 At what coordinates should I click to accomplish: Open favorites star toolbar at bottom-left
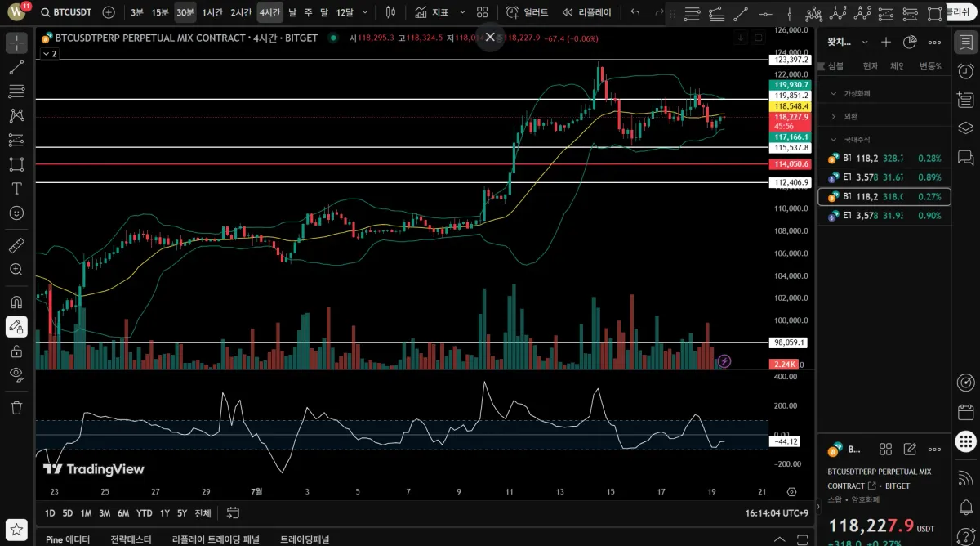click(16, 530)
